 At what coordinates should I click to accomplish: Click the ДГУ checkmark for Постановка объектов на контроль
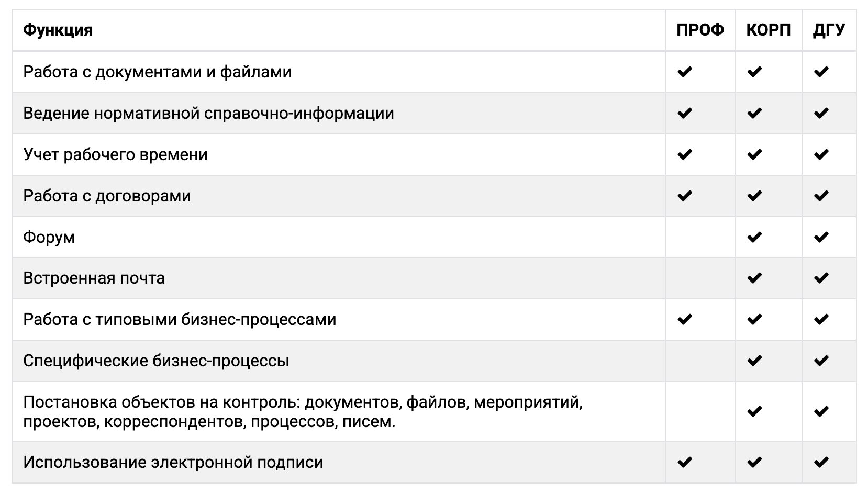point(821,411)
